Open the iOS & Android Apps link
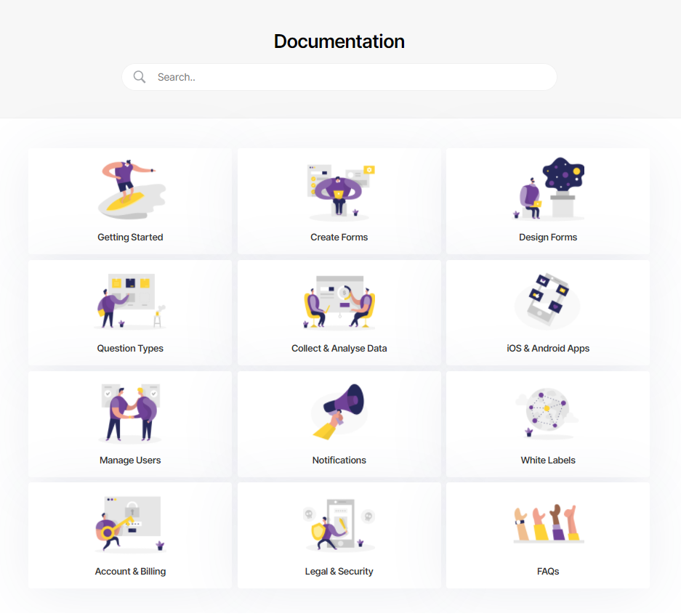Viewport: 681px width, 616px height. click(548, 349)
